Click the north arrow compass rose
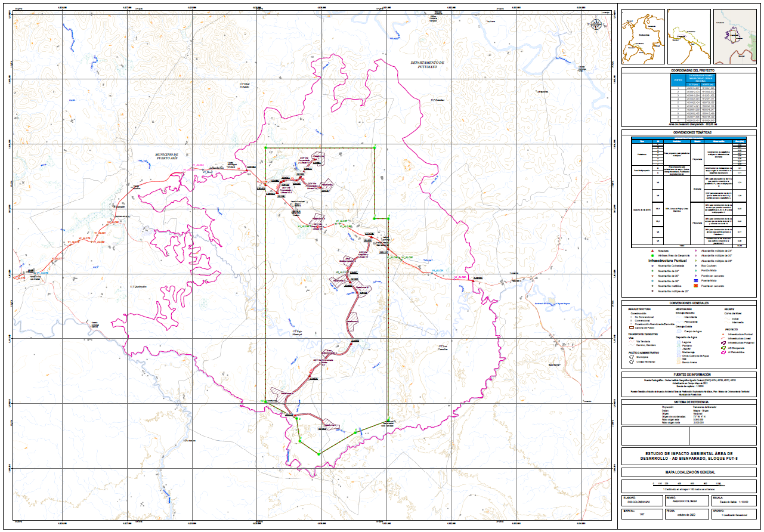This screenshot has height=532, width=764. click(x=596, y=24)
